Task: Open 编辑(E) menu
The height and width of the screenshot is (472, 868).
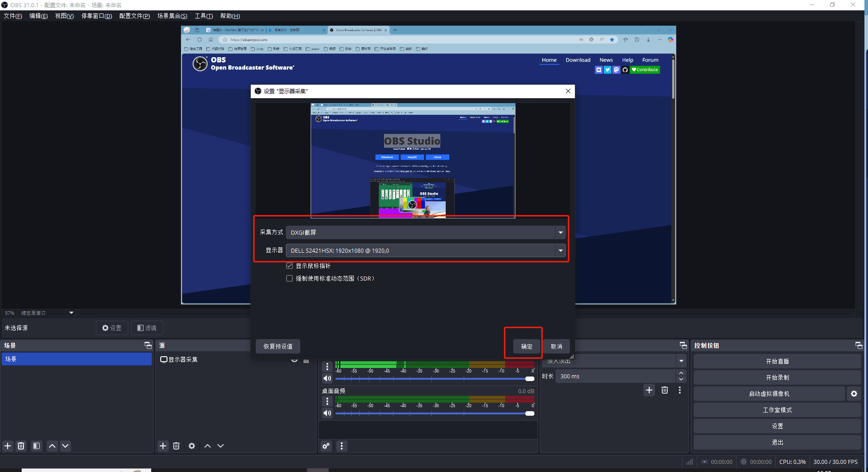Action: [x=38, y=16]
